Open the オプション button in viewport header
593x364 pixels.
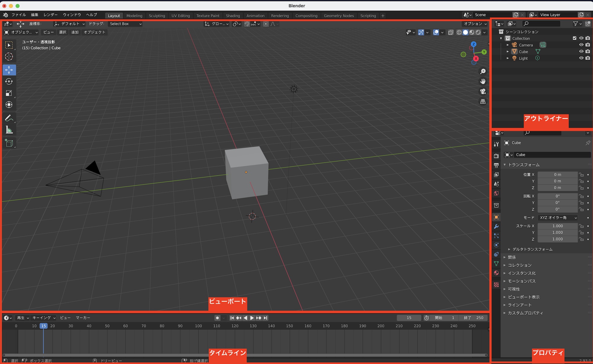click(x=475, y=24)
